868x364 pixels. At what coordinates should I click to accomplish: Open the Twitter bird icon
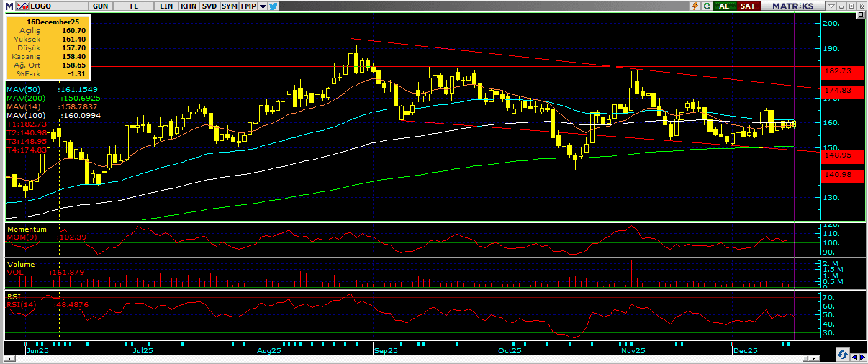click(x=274, y=6)
